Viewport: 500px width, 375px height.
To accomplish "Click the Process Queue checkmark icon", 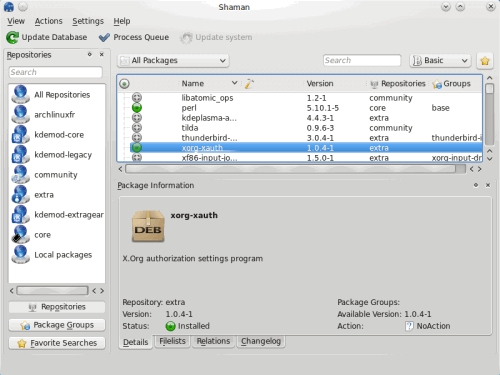I will pos(104,37).
